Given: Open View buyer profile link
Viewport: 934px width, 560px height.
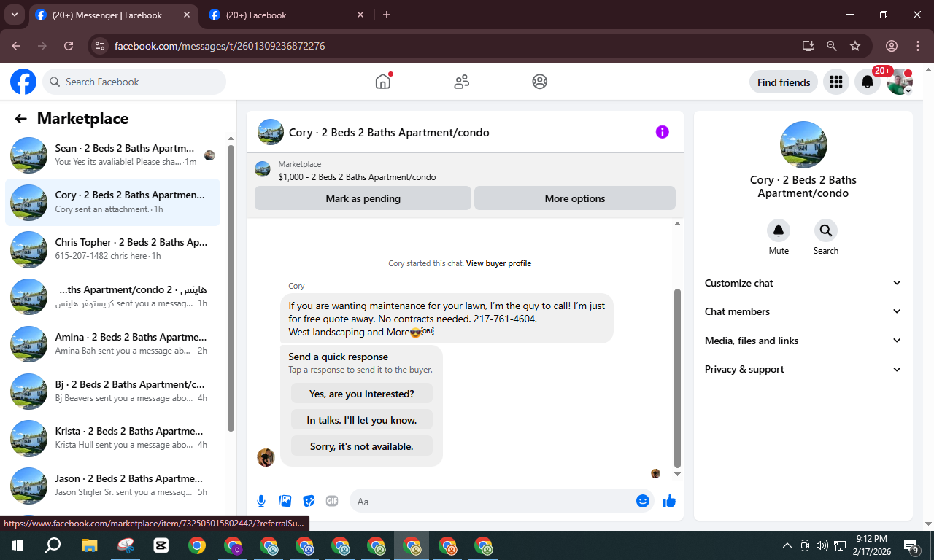Looking at the screenshot, I should pos(498,263).
